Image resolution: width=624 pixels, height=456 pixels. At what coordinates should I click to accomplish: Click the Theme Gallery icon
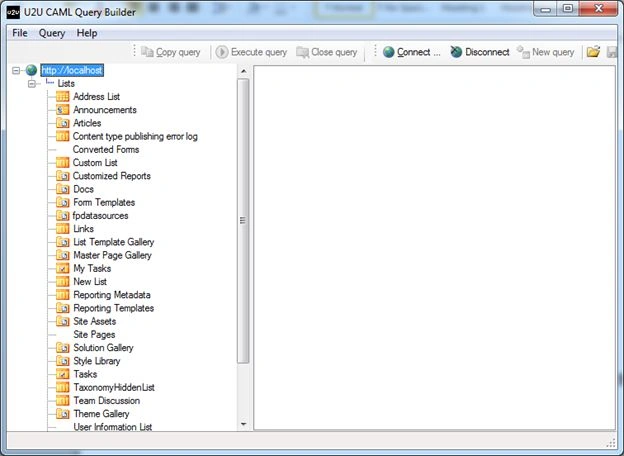pos(62,414)
